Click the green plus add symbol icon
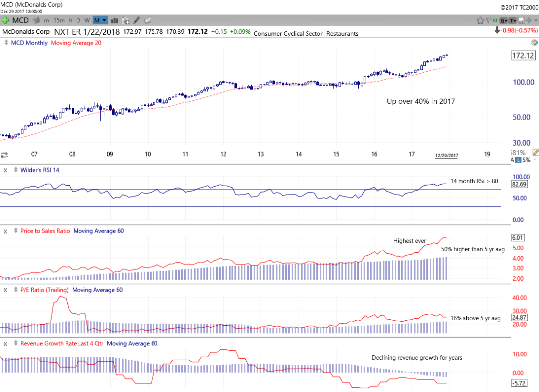The height and width of the screenshot is (392, 539). click(x=5, y=20)
